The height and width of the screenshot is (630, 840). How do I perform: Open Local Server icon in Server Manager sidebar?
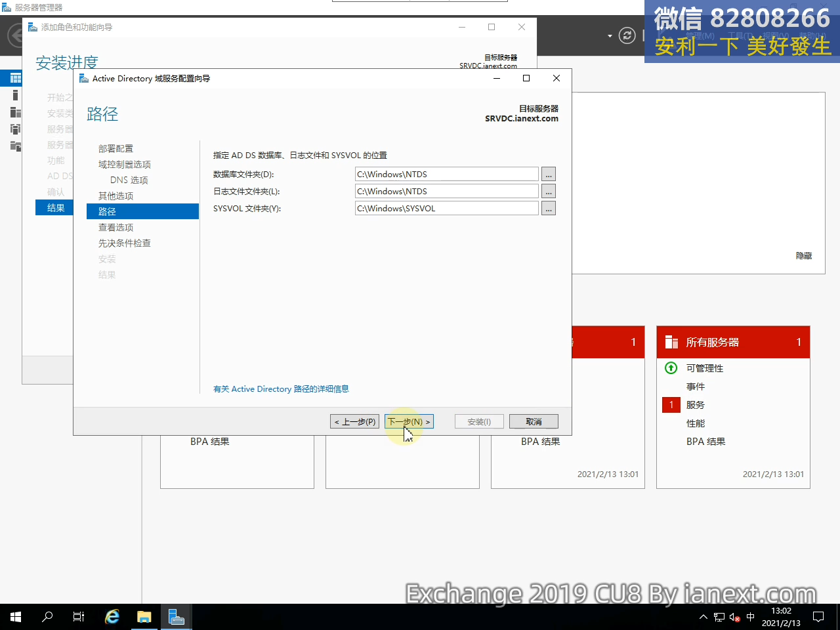tap(15, 95)
